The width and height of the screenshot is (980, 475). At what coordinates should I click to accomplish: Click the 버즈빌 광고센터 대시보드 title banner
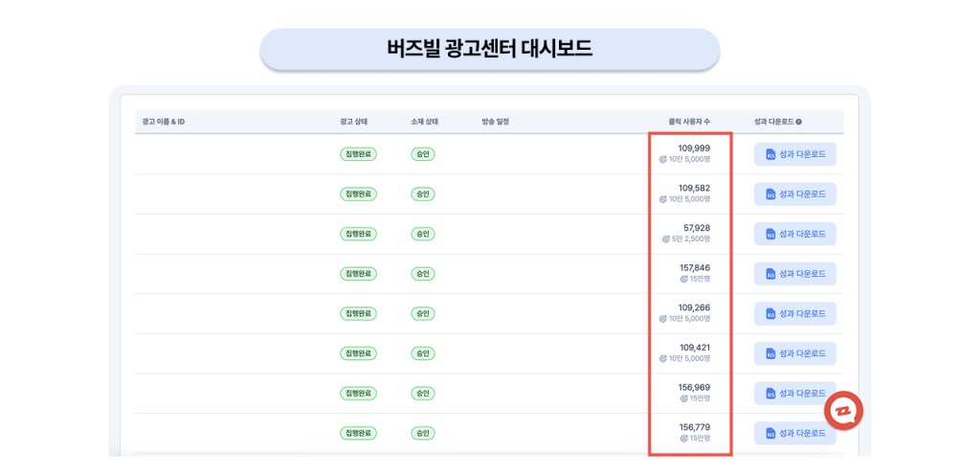(x=490, y=49)
